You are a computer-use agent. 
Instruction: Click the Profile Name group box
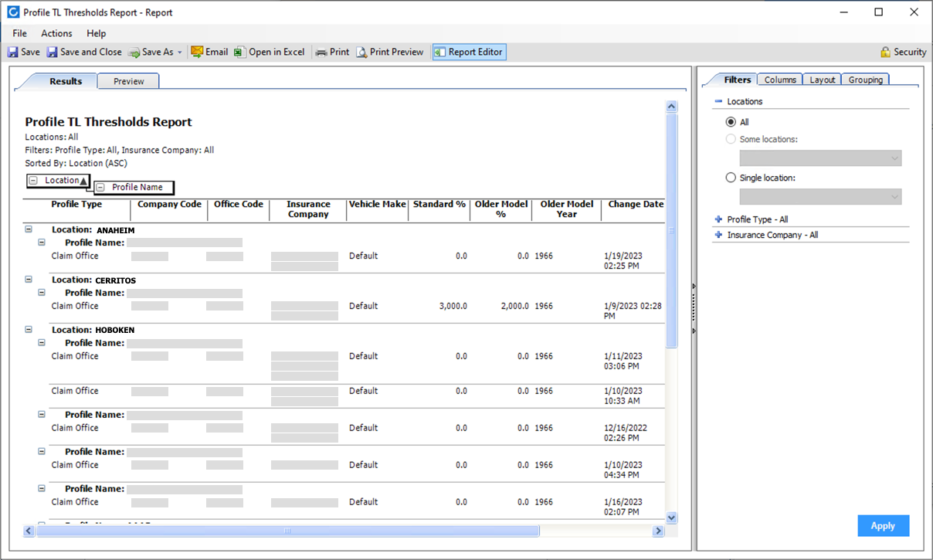pyautogui.click(x=133, y=187)
